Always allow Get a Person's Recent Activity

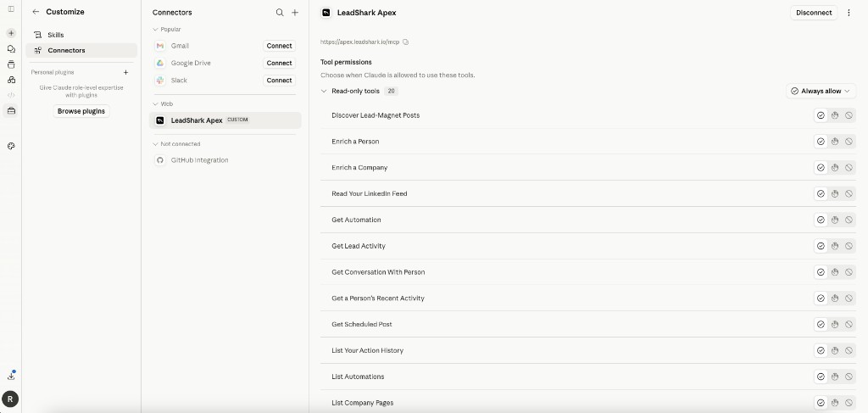tap(821, 298)
